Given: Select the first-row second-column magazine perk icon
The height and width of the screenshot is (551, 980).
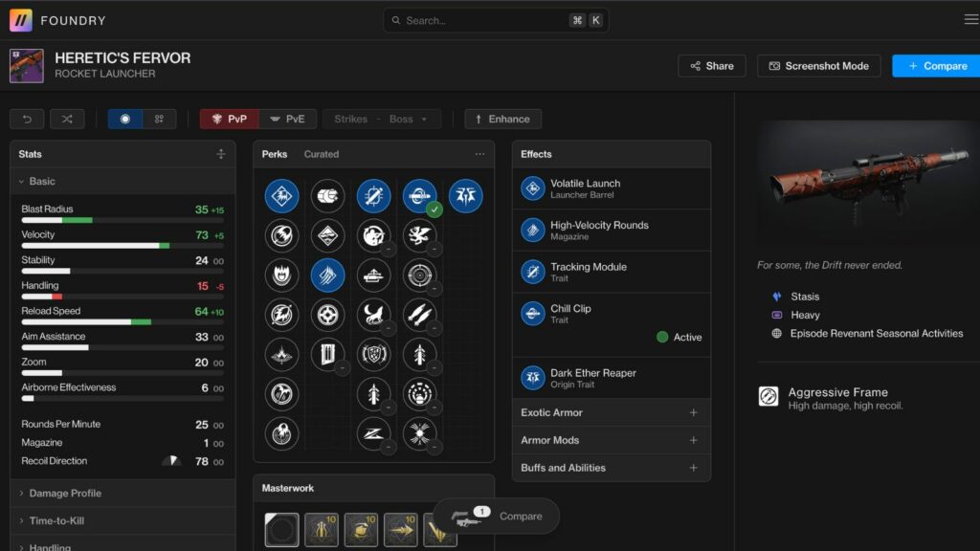Looking at the screenshot, I should click(x=327, y=196).
